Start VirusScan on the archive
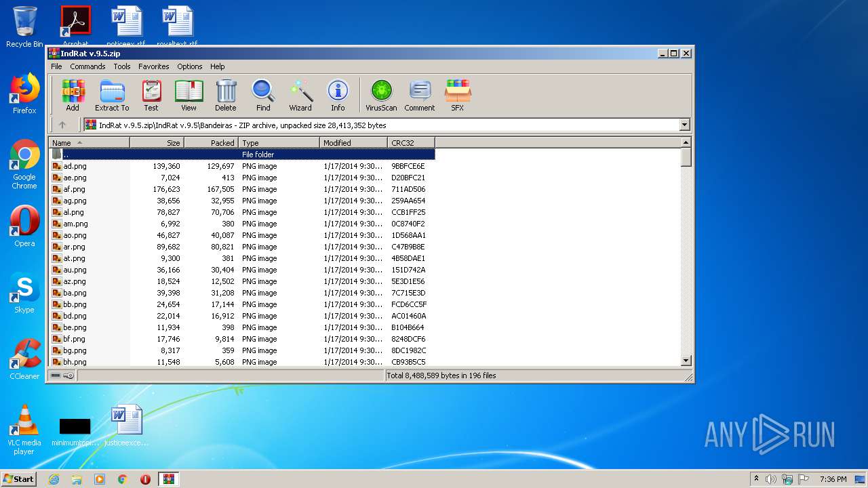 381,96
